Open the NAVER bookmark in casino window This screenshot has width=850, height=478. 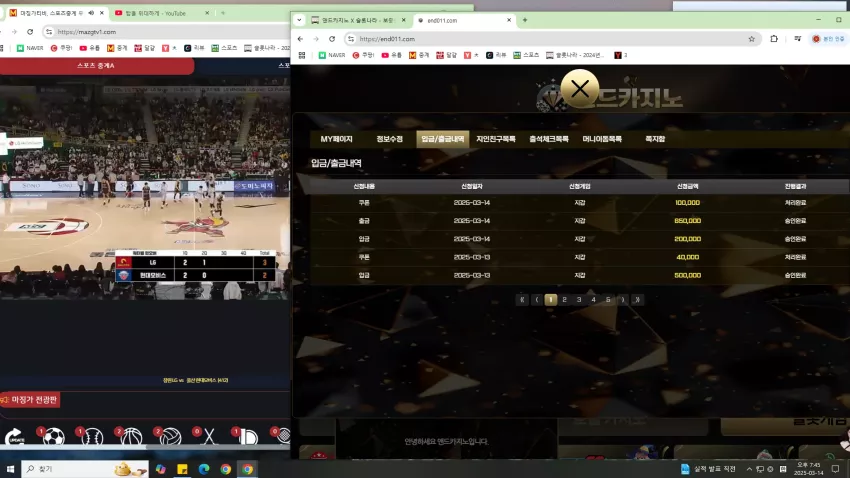point(332,55)
